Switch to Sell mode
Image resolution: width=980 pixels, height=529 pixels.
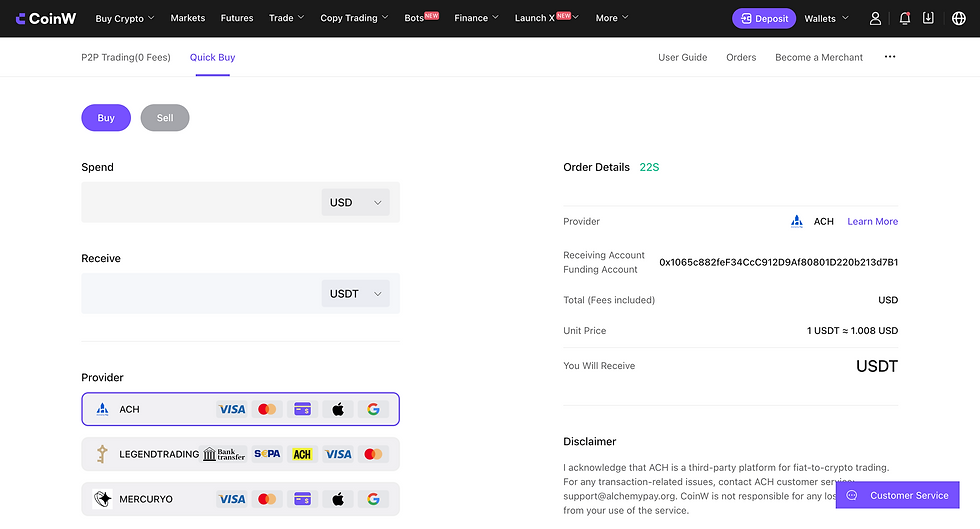(x=165, y=118)
